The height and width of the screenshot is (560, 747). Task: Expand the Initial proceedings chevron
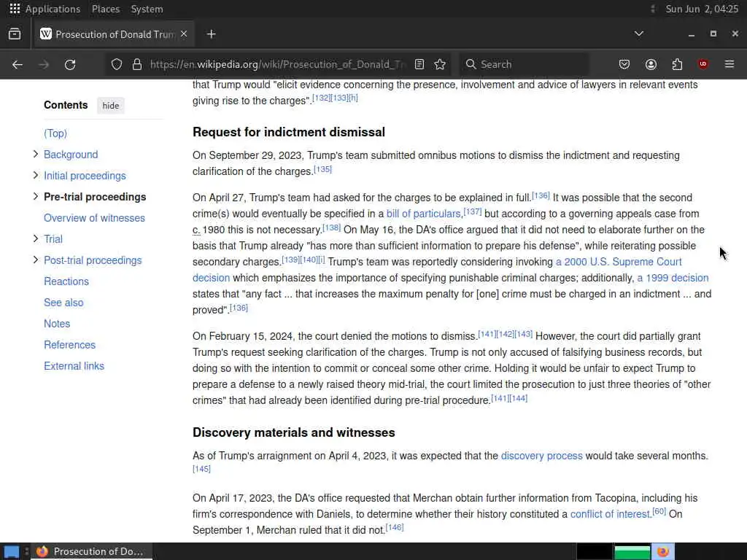click(x=35, y=175)
